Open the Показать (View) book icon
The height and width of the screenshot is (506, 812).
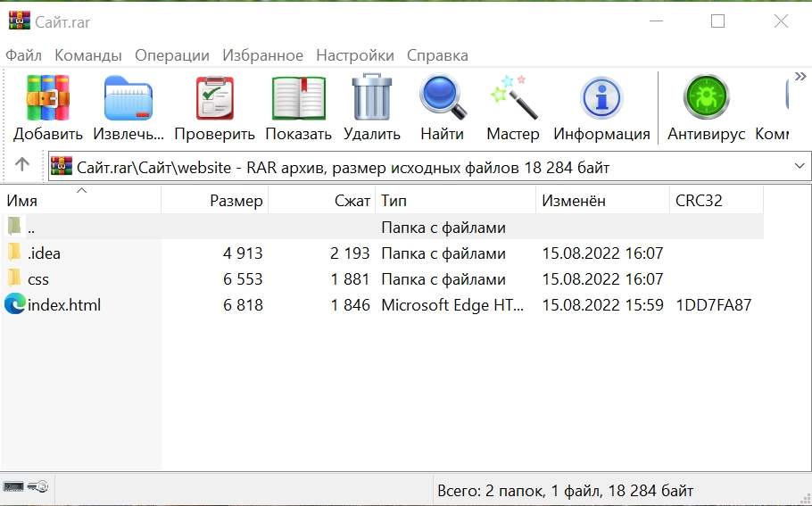point(298,98)
